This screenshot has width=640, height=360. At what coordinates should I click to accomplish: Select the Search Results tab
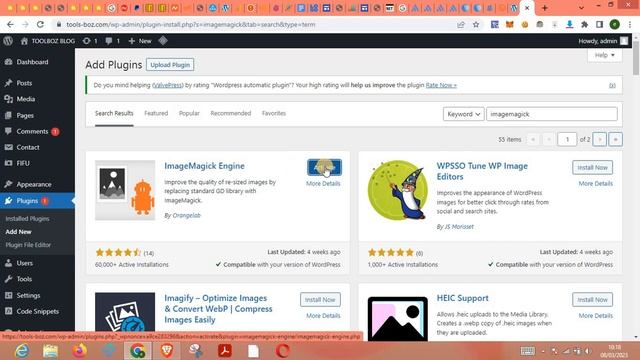pos(114,113)
